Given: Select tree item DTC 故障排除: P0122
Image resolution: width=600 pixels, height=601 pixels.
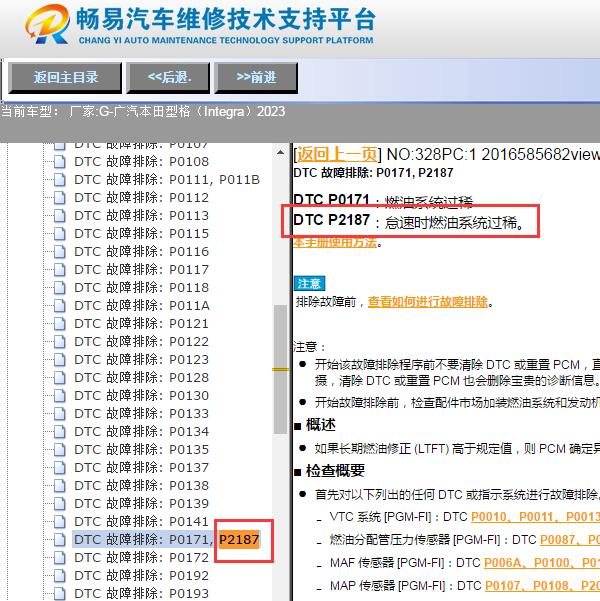Looking at the screenshot, I should pyautogui.click(x=141, y=342).
